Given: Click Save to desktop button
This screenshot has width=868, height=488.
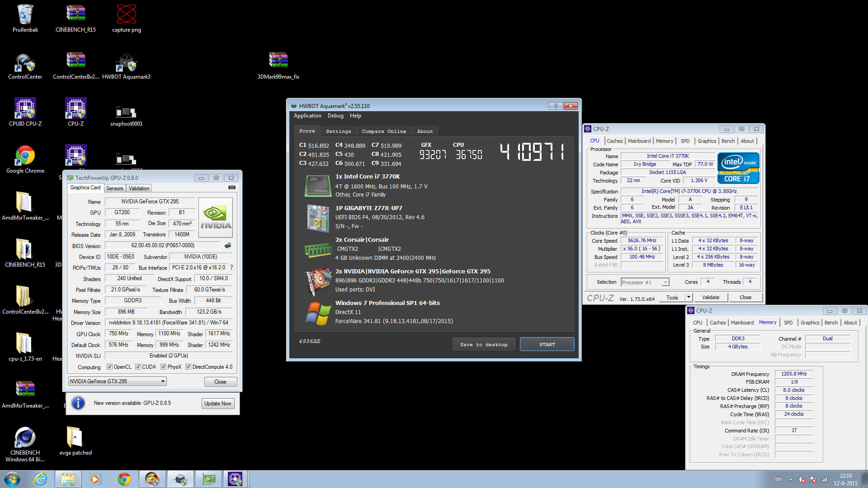Looking at the screenshot, I should [484, 344].
